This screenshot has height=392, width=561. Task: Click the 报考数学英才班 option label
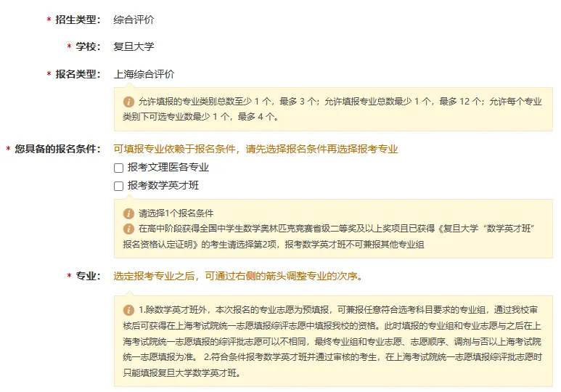click(163, 185)
